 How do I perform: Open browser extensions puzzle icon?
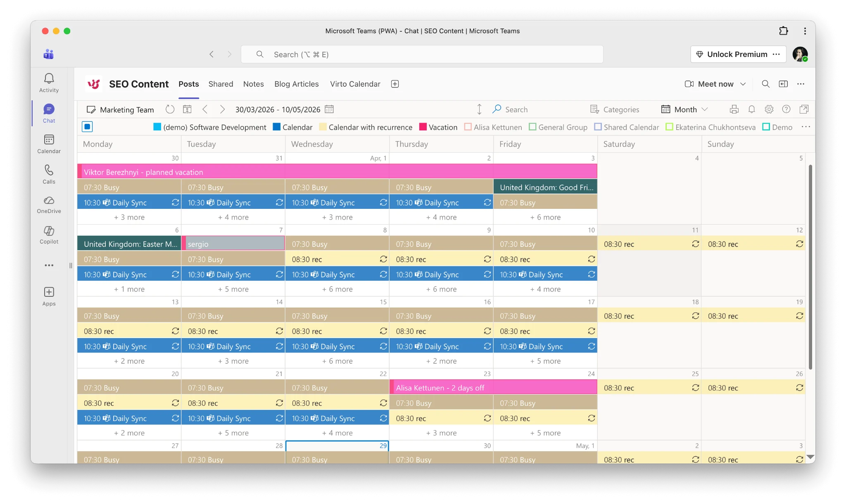coord(783,31)
